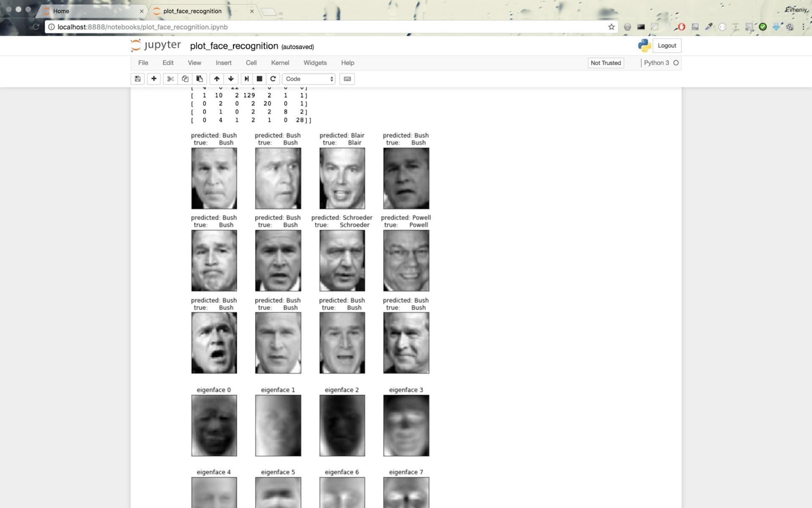Paste cells below using clipboard icon
This screenshot has height=508, width=812.
coord(200,79)
